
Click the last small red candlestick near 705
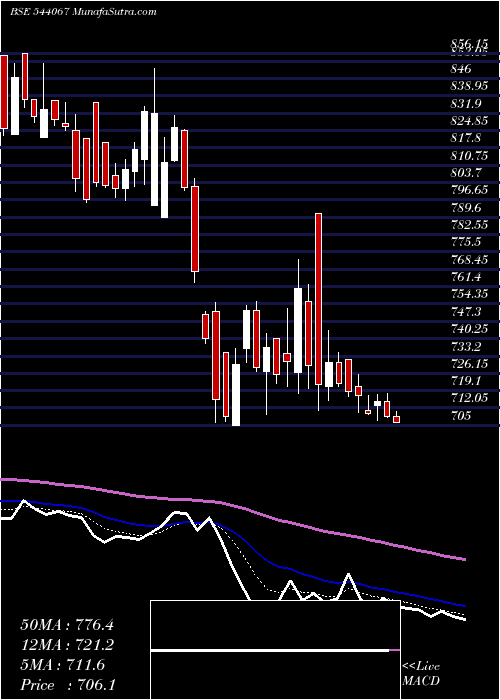coord(396,419)
